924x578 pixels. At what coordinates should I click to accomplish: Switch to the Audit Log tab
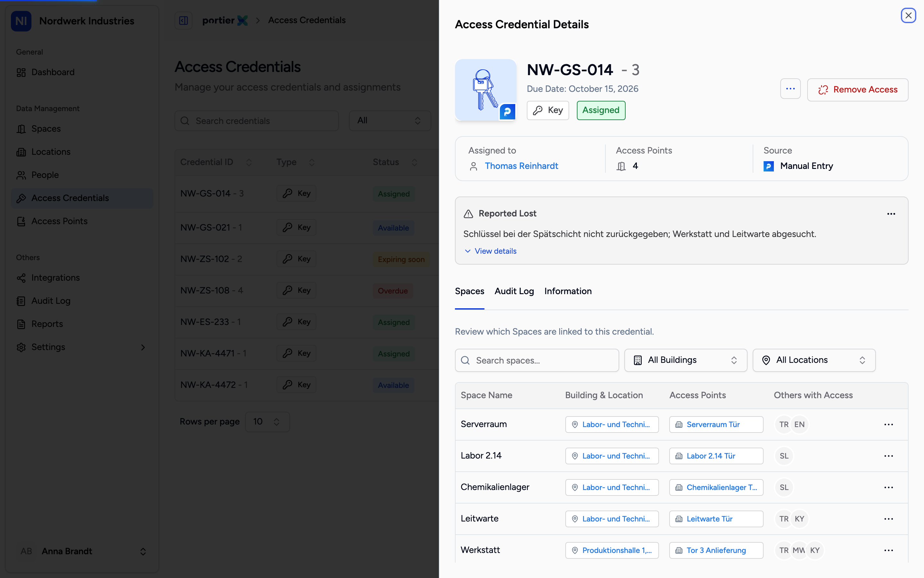tap(514, 291)
